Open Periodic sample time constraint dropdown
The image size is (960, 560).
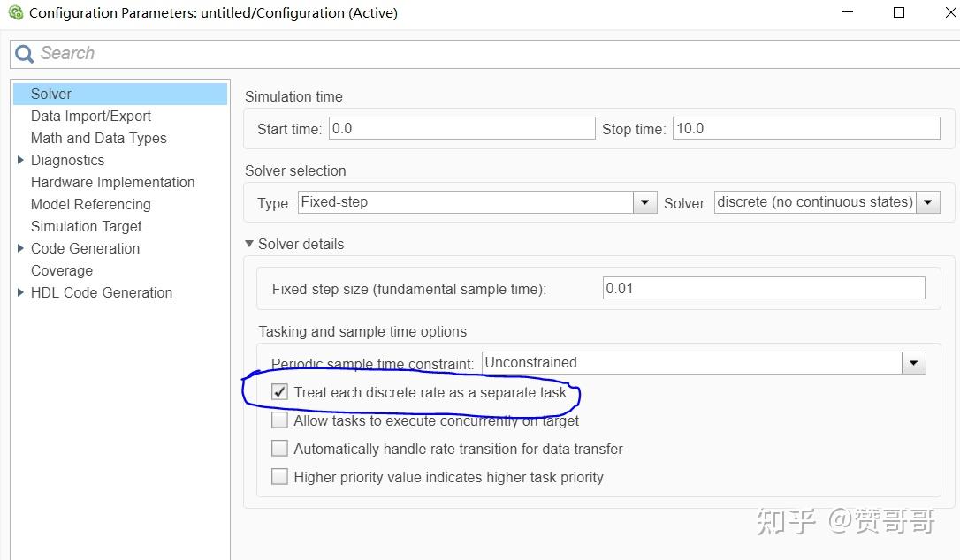(x=913, y=363)
